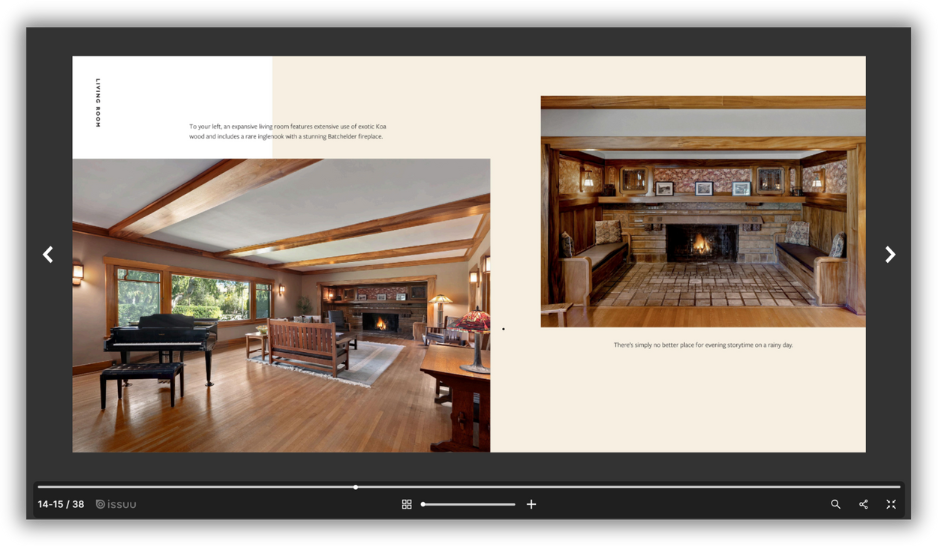Screen dimensions: 938x546
Task: Click the far right end of the zoom slider
Action: point(514,504)
